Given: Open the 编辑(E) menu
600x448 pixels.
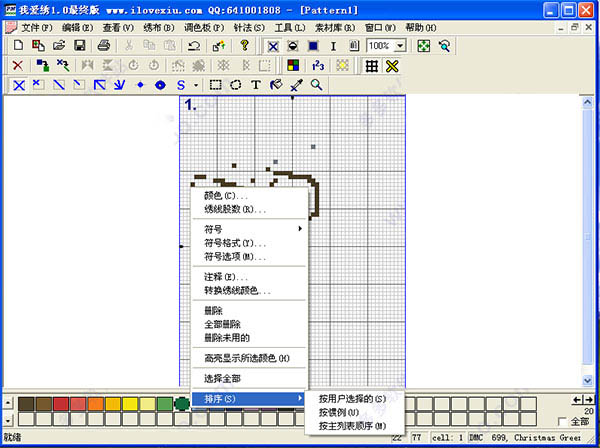Looking at the screenshot, I should [78, 28].
